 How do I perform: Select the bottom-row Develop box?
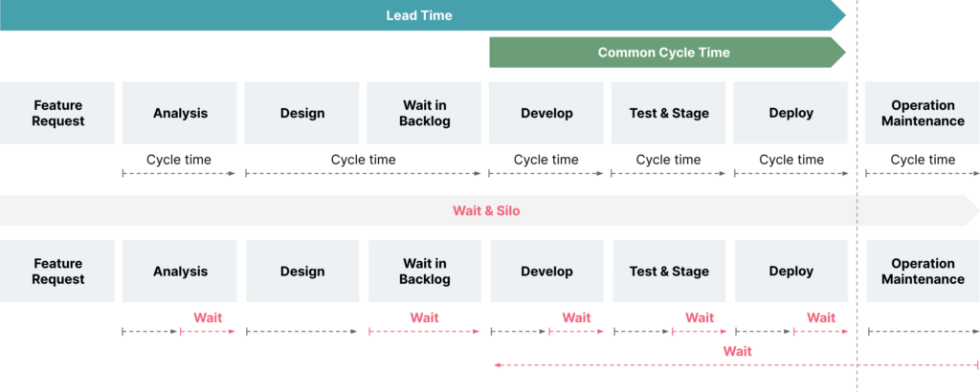[546, 272]
